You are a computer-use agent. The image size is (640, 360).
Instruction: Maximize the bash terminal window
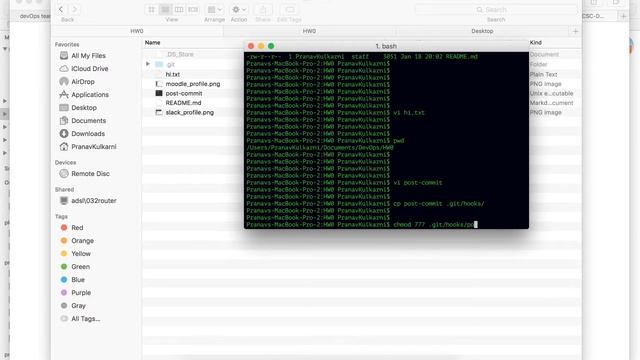(271, 46)
